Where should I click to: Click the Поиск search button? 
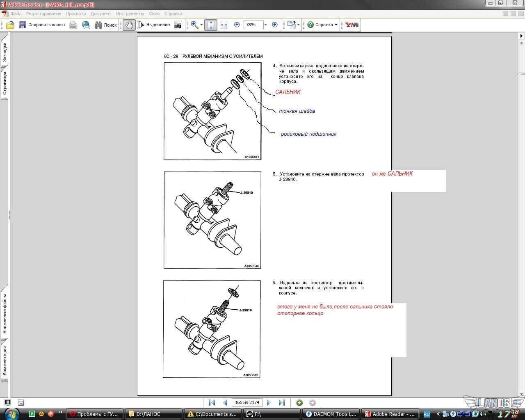[106, 25]
